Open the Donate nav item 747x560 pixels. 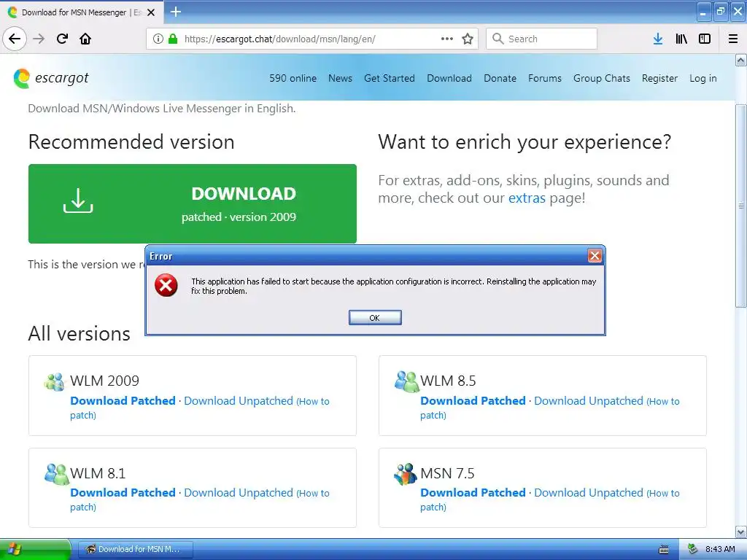point(500,78)
